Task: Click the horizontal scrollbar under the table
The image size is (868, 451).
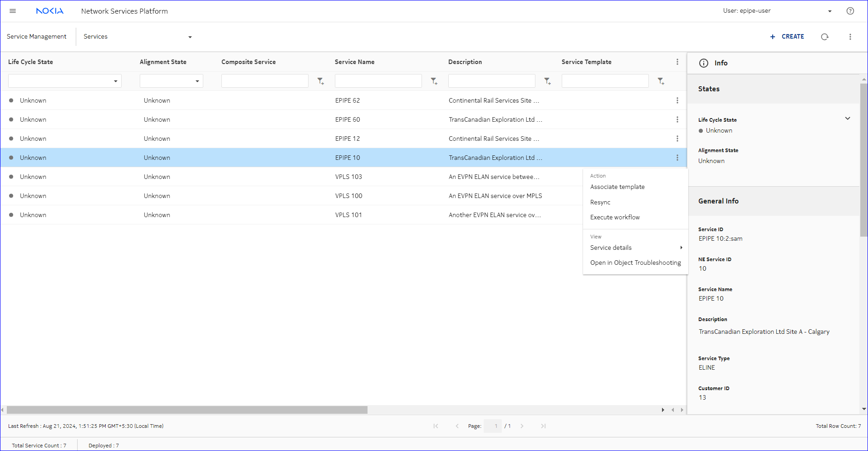Action: coord(187,410)
